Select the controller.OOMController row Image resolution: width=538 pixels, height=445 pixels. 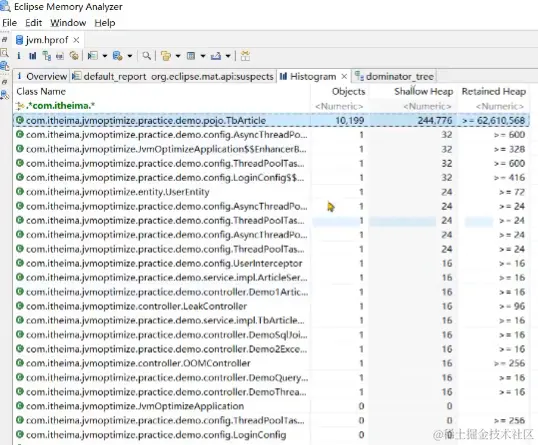pos(271,363)
